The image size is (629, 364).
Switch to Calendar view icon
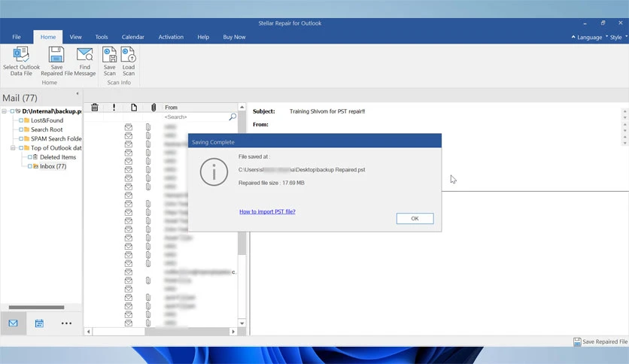[x=39, y=323]
